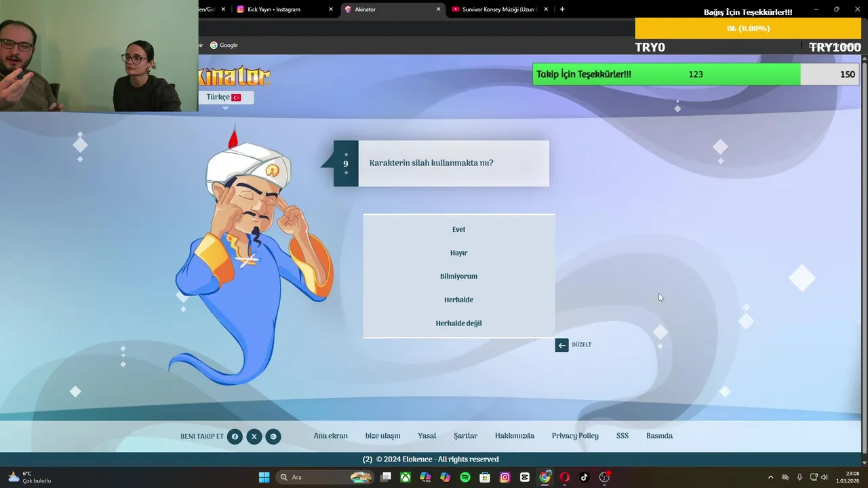868x488 pixels.
Task: Click the taskbar 'Ara' search box
Action: (325, 477)
